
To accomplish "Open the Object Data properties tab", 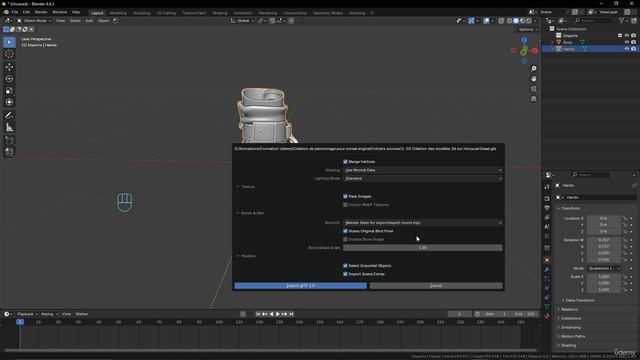I will click(x=547, y=307).
